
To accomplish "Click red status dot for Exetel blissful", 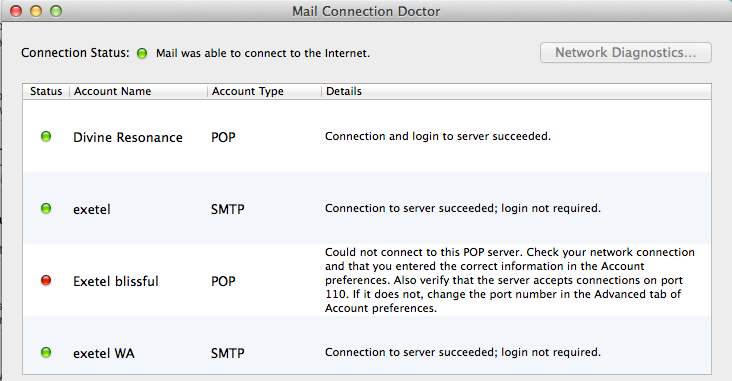I will (x=46, y=280).
